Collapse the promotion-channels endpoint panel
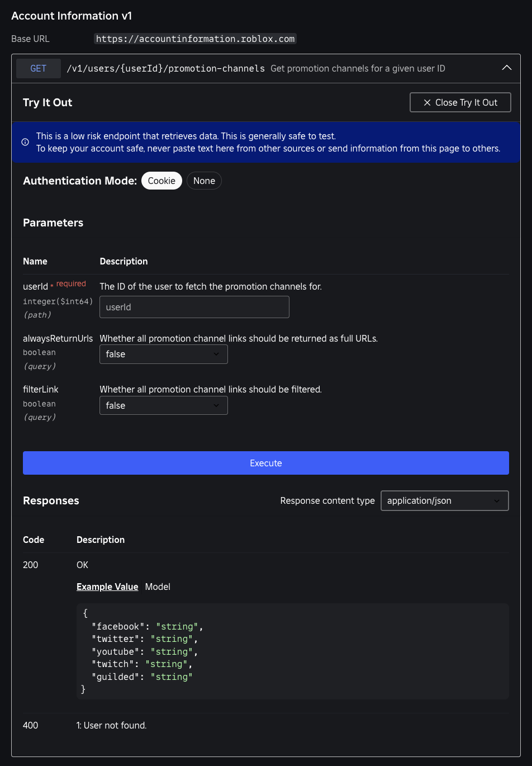 (x=507, y=68)
